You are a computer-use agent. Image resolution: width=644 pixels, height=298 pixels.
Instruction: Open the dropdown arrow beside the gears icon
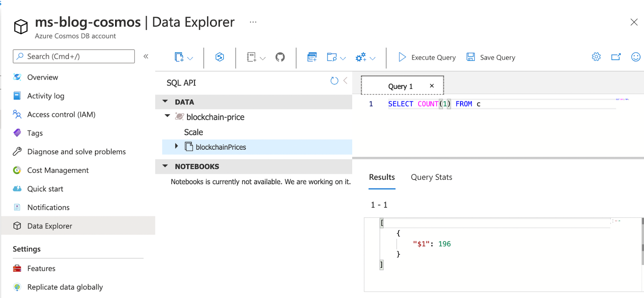coord(373,58)
